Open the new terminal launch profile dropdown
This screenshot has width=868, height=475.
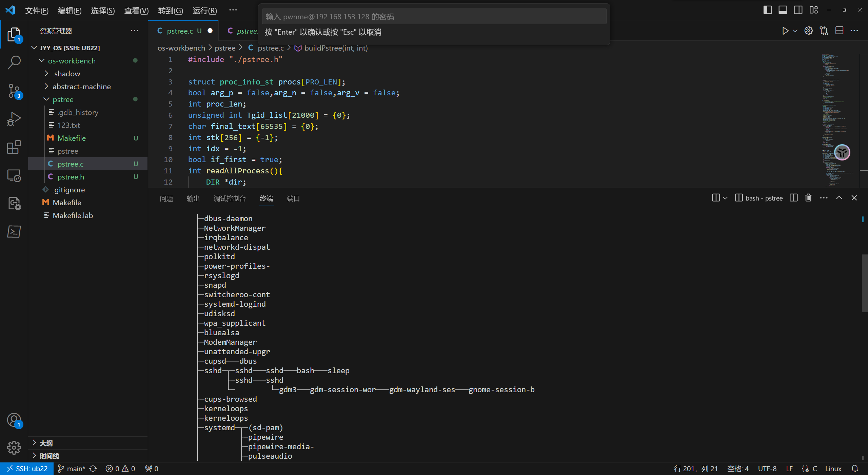(725, 198)
